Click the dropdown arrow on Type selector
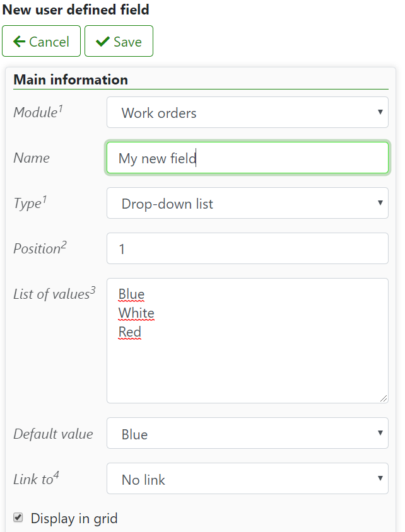Image resolution: width=405 pixels, height=532 pixels. click(380, 203)
